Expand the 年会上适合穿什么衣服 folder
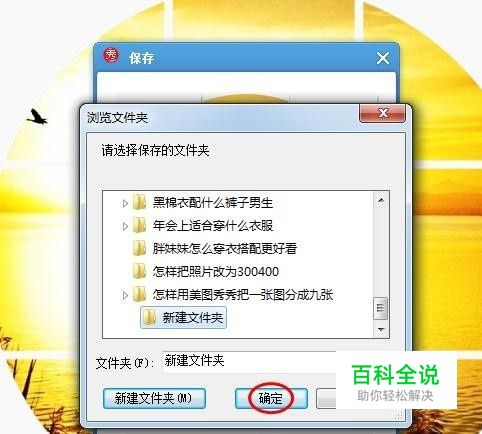This screenshot has height=434, width=482. (125, 226)
